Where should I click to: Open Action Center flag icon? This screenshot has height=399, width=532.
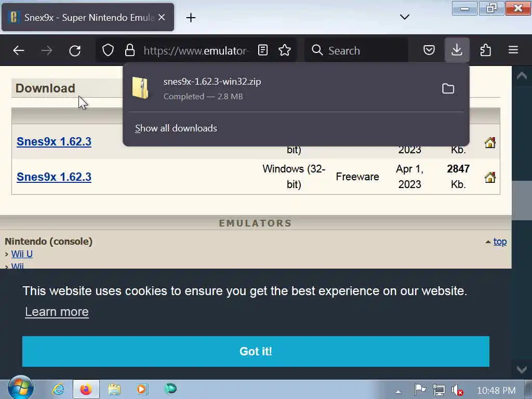420,390
